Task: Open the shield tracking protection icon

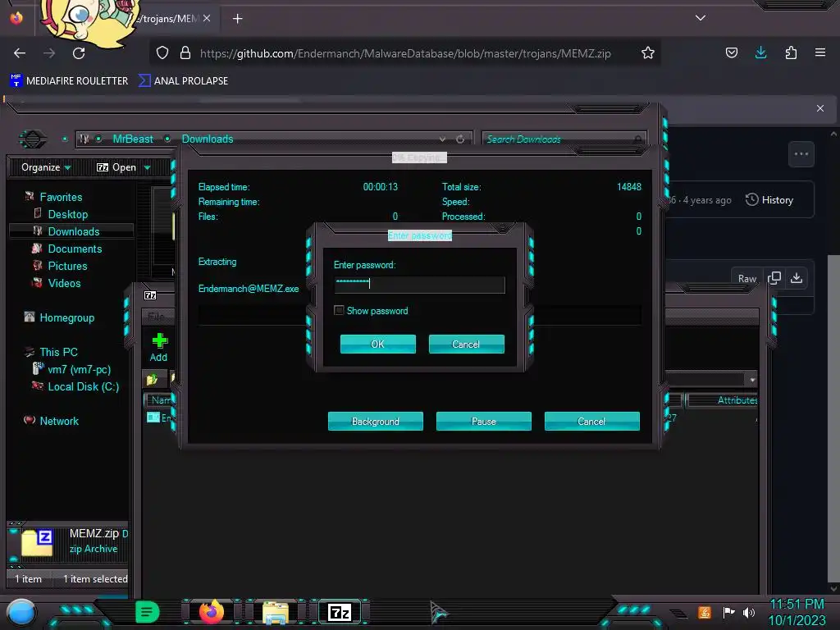Action: click(162, 53)
